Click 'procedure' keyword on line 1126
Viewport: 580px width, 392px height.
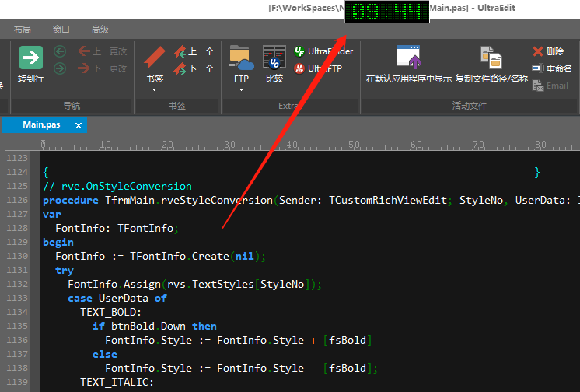click(x=71, y=200)
